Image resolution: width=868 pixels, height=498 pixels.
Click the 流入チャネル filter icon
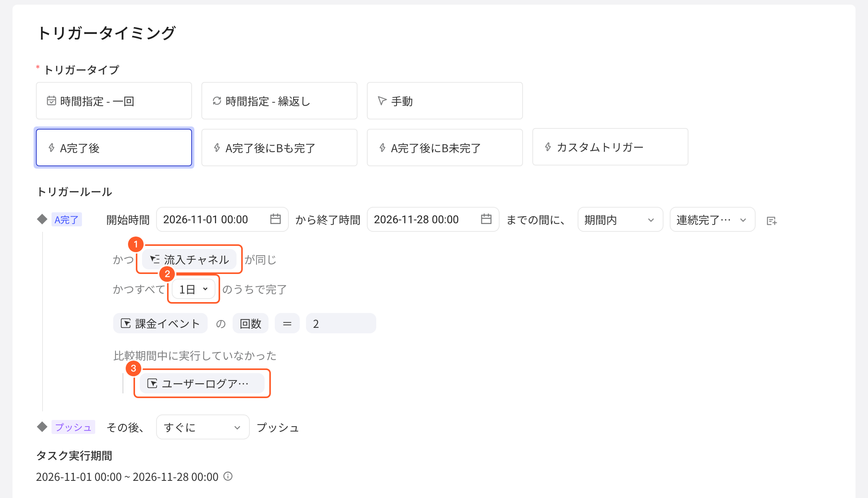(155, 259)
